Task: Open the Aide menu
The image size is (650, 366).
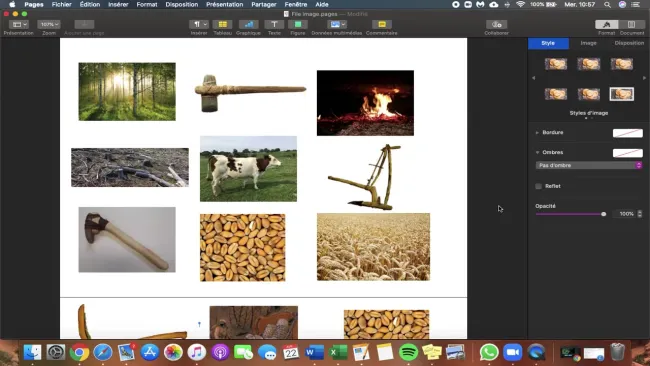Action: pos(322,5)
